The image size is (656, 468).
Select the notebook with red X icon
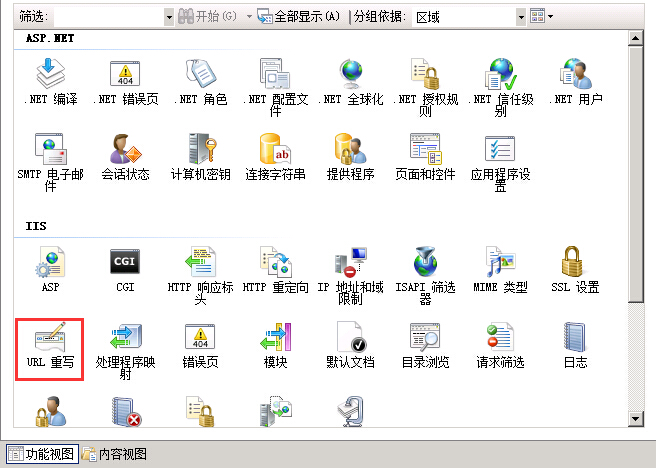[x=126, y=411]
